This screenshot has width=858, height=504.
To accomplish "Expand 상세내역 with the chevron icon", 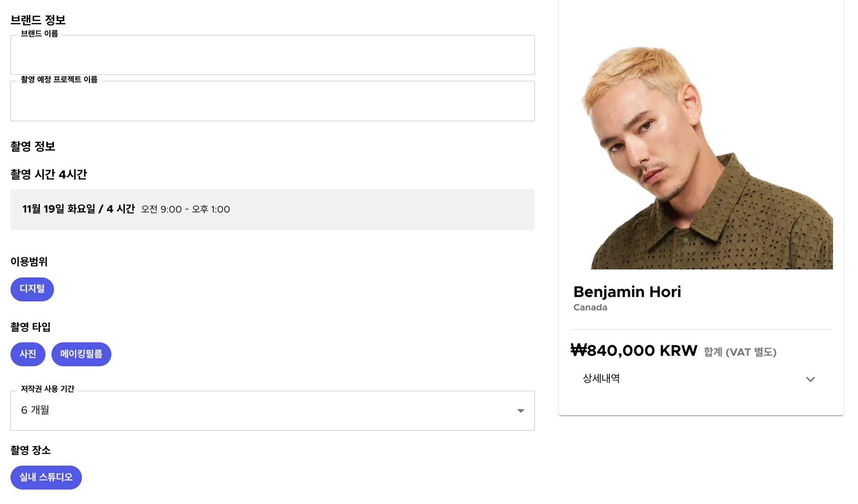I will (x=810, y=379).
